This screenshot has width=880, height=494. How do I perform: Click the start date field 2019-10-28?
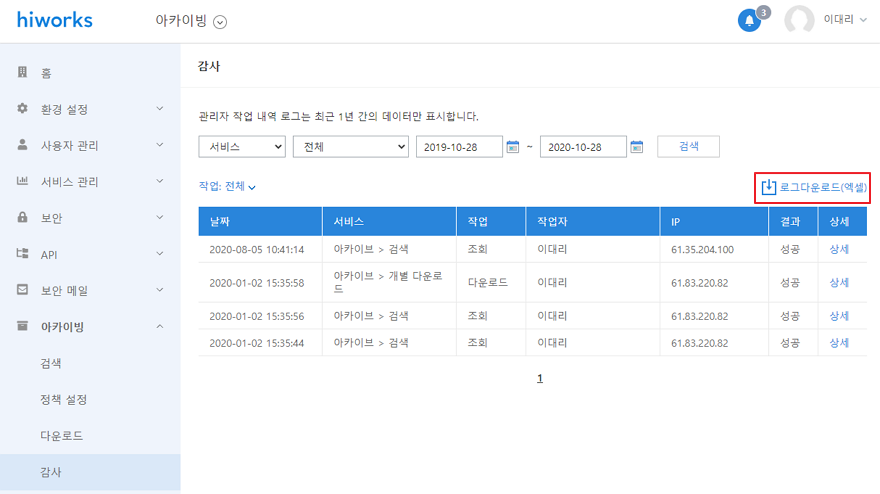459,147
